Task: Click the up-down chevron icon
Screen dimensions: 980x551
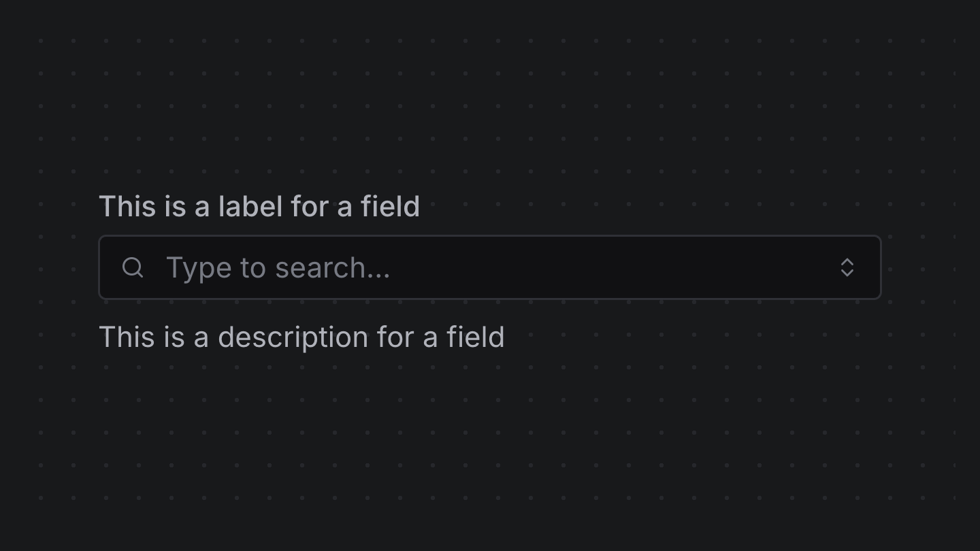Action: [847, 267]
